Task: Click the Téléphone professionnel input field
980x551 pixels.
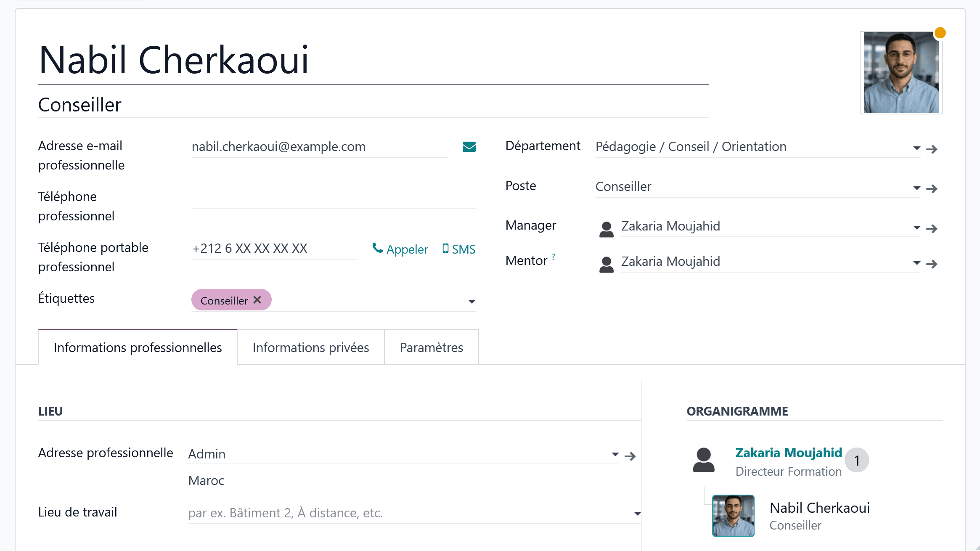Action: 333,199
